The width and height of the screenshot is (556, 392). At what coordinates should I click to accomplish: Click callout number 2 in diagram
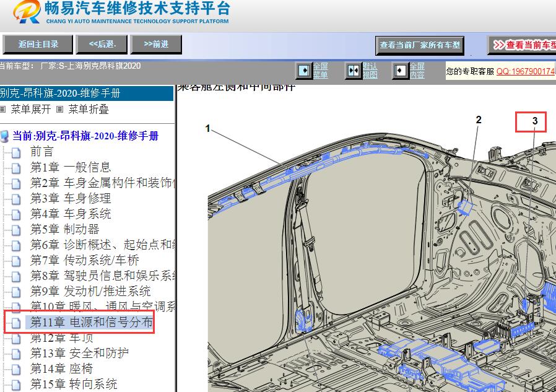pos(479,120)
